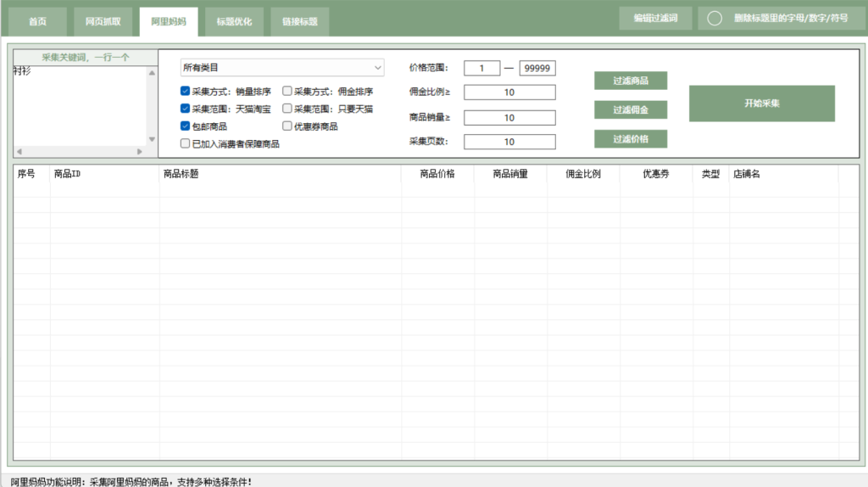The image size is (868, 487).
Task: Click the keyword list scroll-down arrow
Action: coord(153,139)
